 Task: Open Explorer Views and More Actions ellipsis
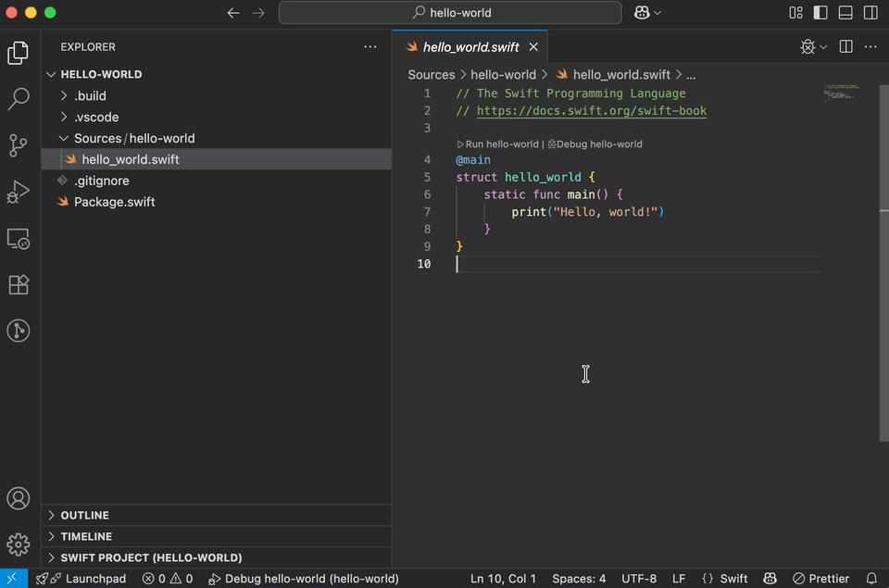point(370,46)
